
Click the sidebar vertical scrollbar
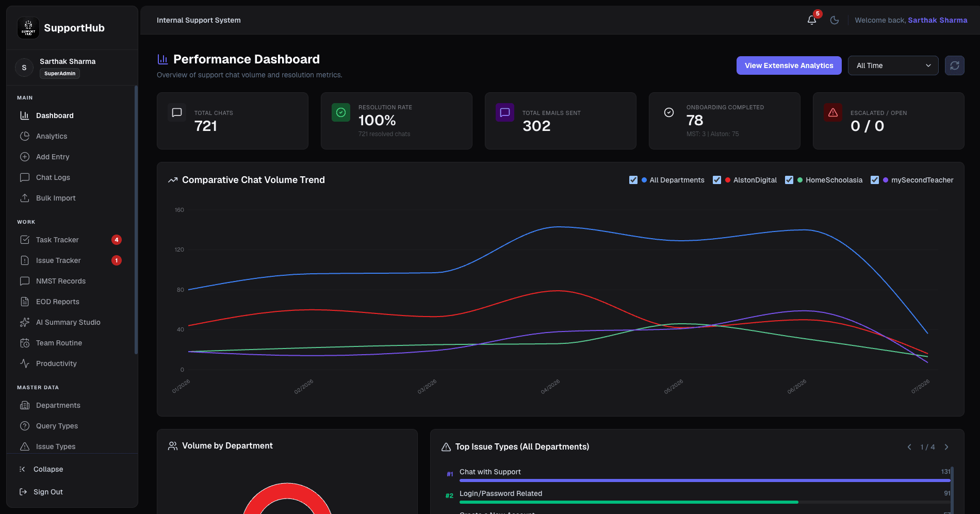[136, 220]
